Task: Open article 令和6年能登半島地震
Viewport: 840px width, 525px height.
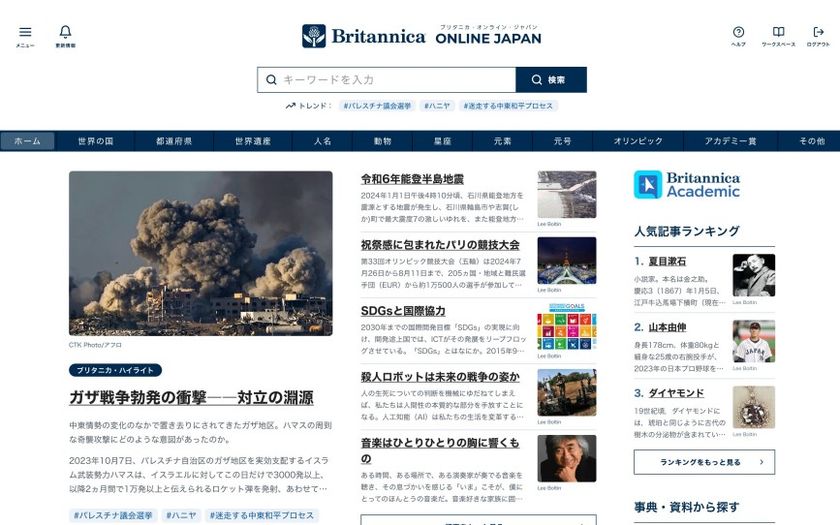Action: click(412, 179)
